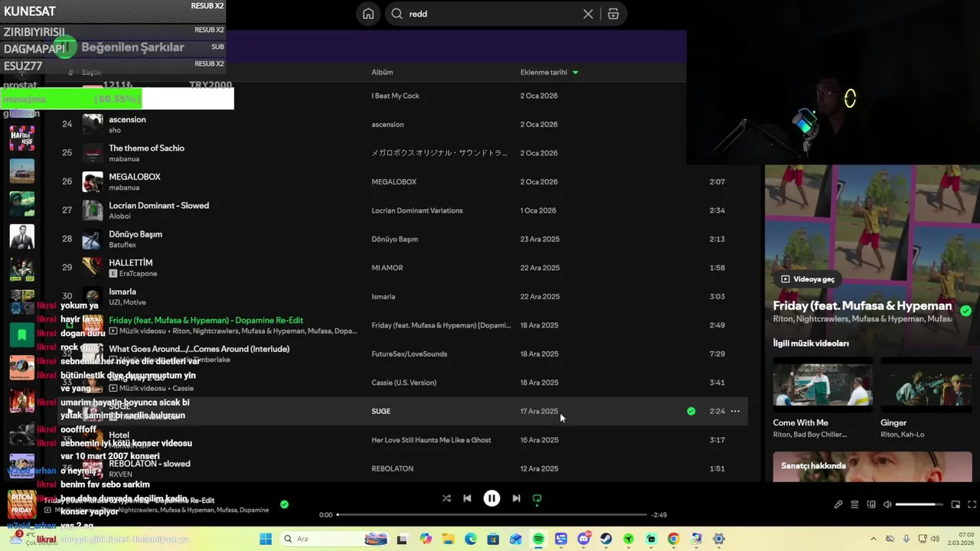The image size is (980, 551).
Task: Select track 'Locrian Dominant - Slowed'
Action: pos(158,205)
